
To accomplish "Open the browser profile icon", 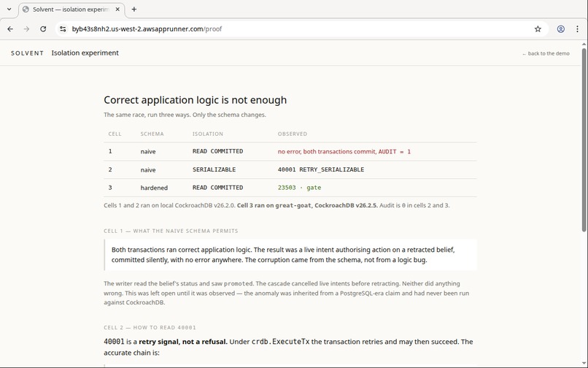I will point(560,29).
